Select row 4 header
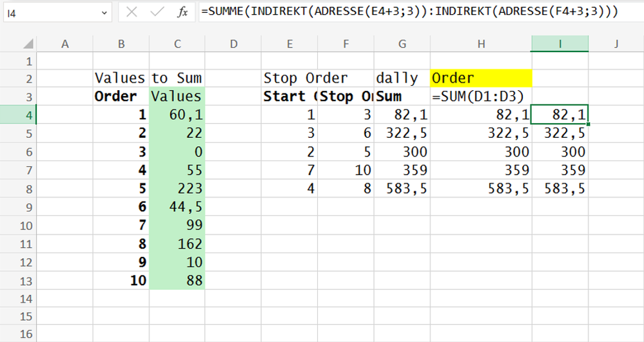644x342 pixels. [x=19, y=115]
